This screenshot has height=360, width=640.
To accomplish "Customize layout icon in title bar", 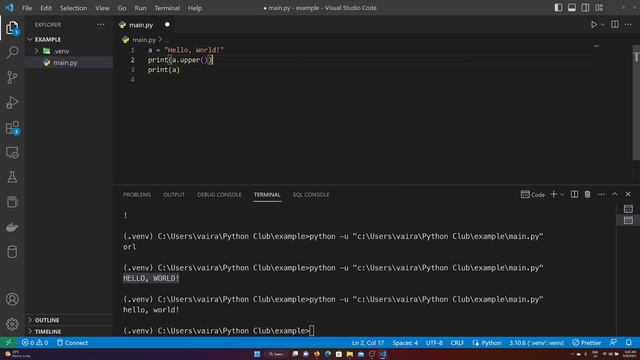I will click(x=599, y=8).
